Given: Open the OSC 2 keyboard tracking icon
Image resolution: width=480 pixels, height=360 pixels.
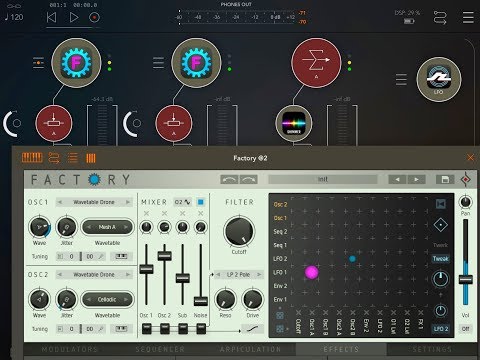Looking at the screenshot, I should (x=121, y=329).
